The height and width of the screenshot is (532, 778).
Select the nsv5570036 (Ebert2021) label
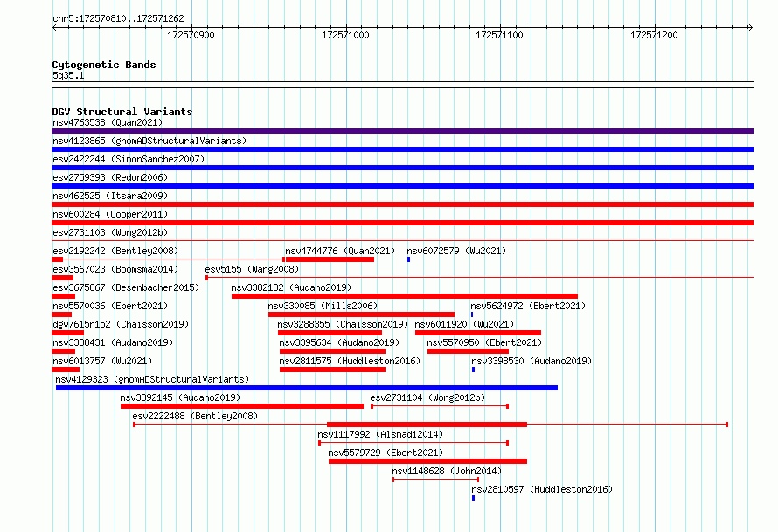[110, 306]
